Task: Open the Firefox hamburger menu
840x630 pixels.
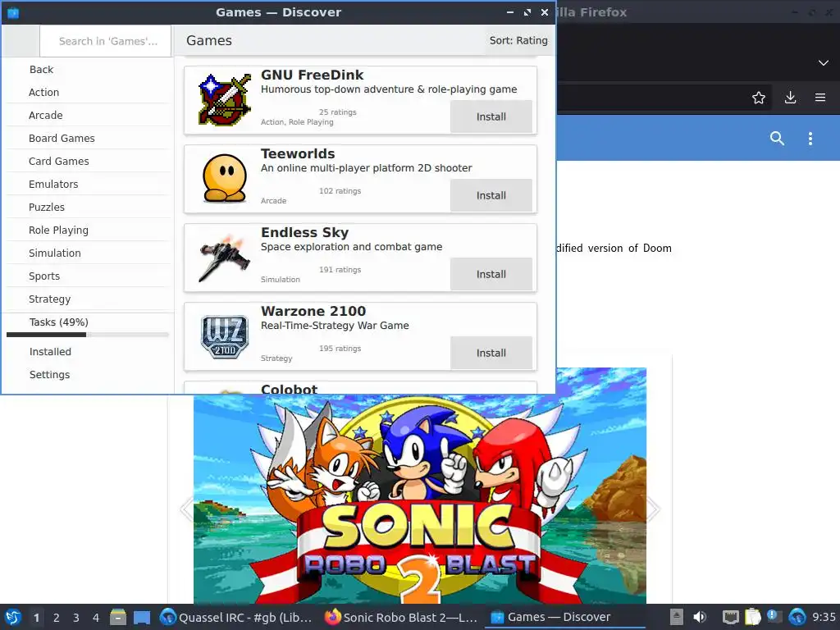Action: (820, 98)
